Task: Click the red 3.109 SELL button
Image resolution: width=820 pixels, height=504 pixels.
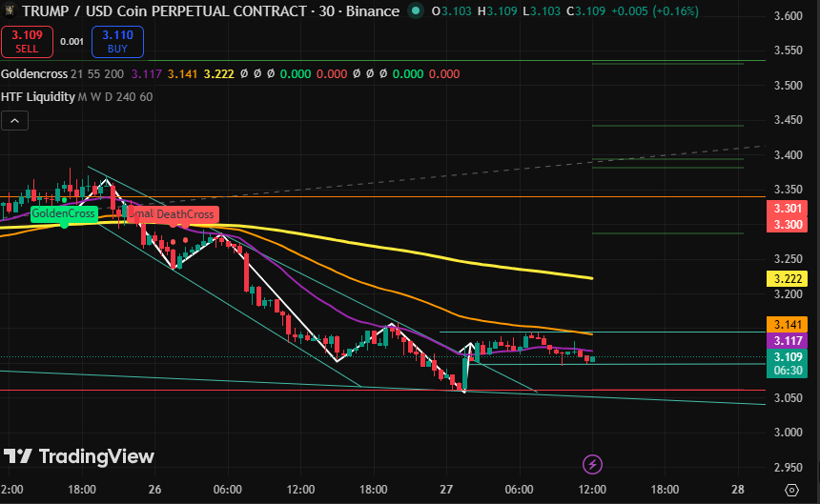Action: click(28, 42)
